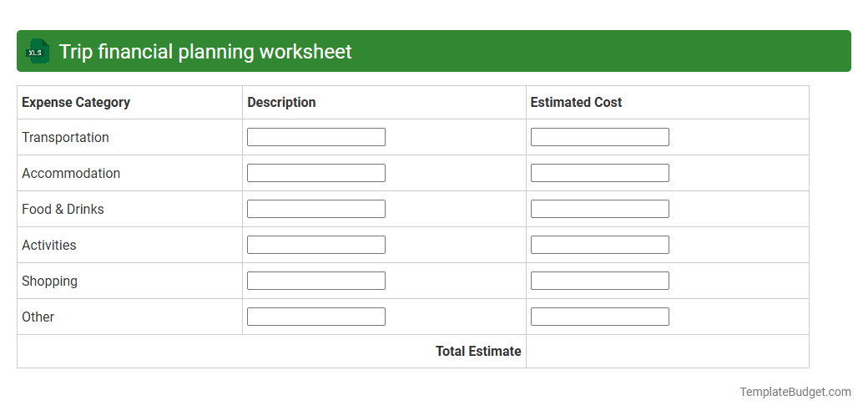Click the Food & Drinks description box

coord(316,209)
